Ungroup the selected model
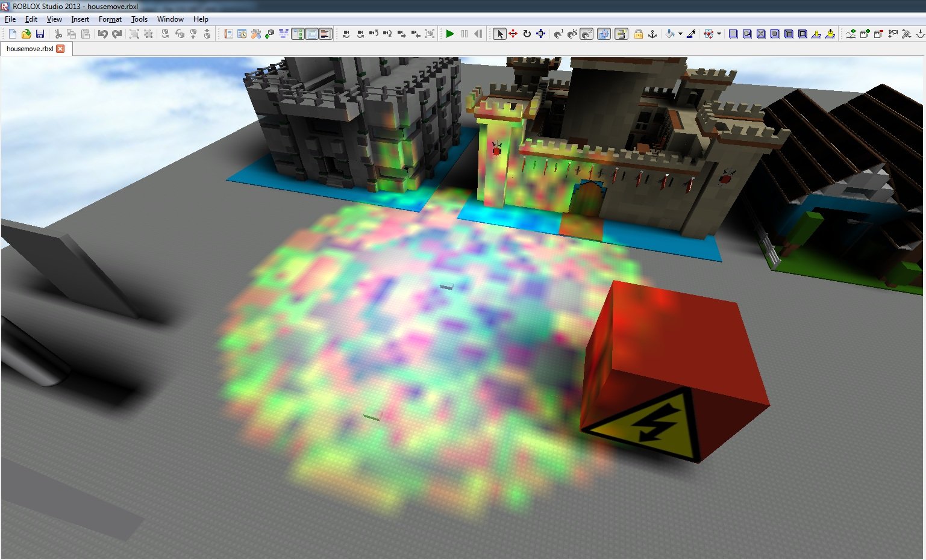Viewport: 926px width, 560px height. (x=148, y=34)
